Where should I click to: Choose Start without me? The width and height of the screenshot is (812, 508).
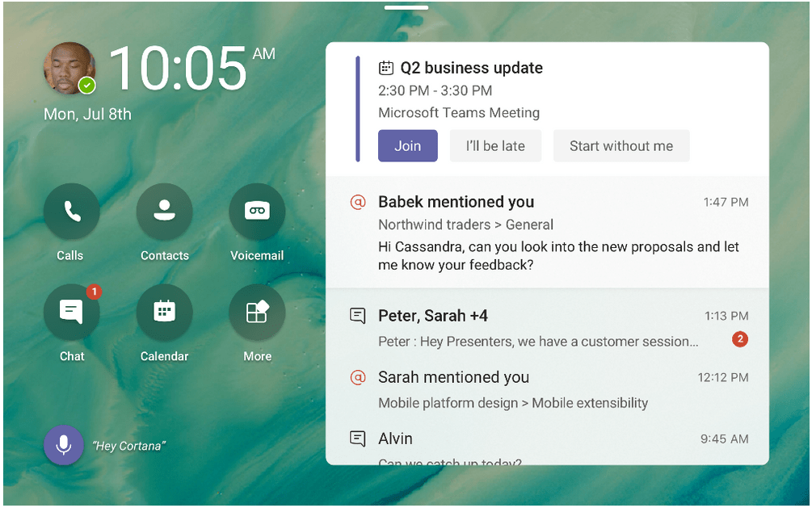[x=621, y=146]
